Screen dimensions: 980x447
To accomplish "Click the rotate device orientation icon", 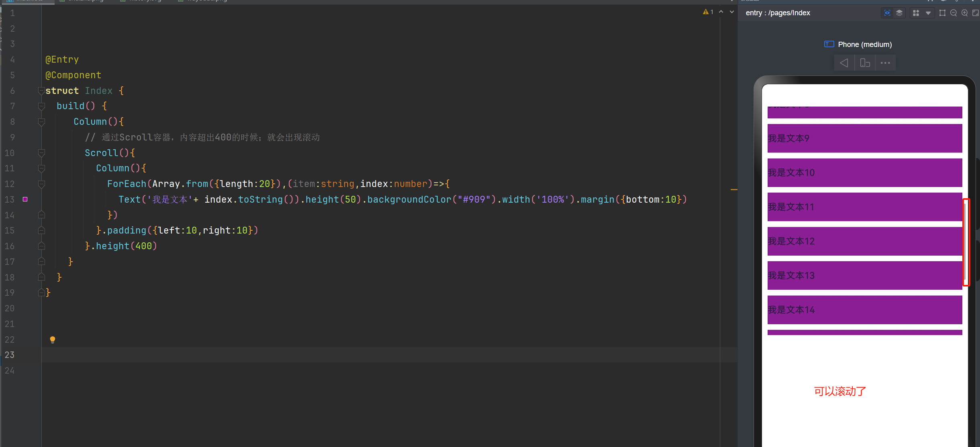I will tap(865, 63).
